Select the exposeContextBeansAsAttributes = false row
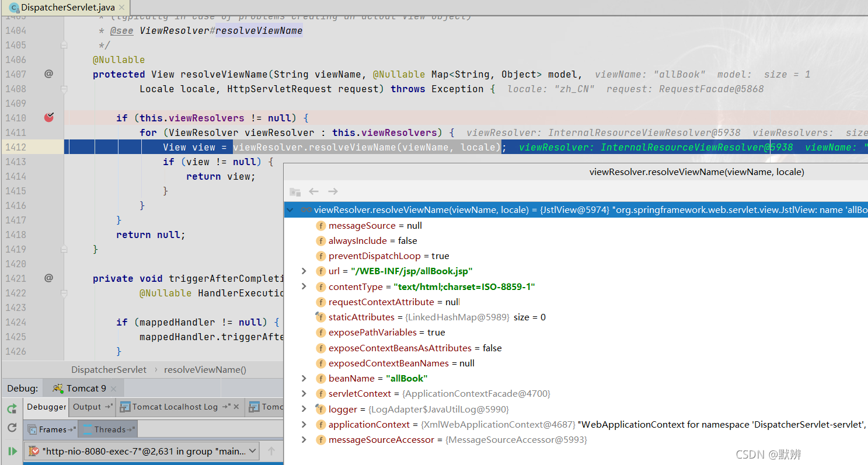 click(x=576, y=348)
